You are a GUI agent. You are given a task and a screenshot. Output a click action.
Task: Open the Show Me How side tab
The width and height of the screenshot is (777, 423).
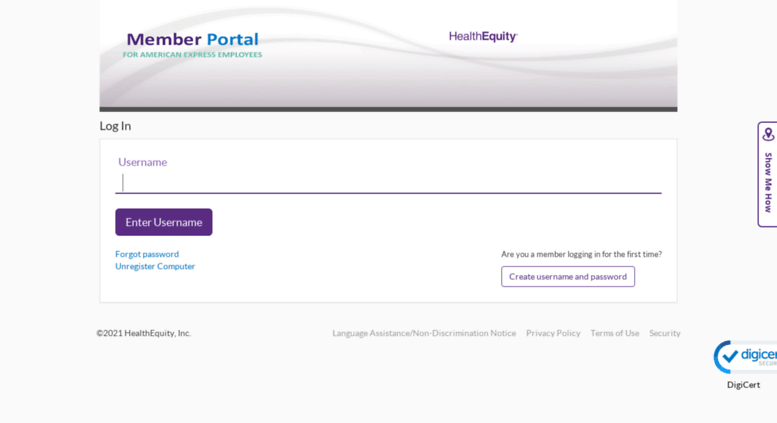(768, 174)
